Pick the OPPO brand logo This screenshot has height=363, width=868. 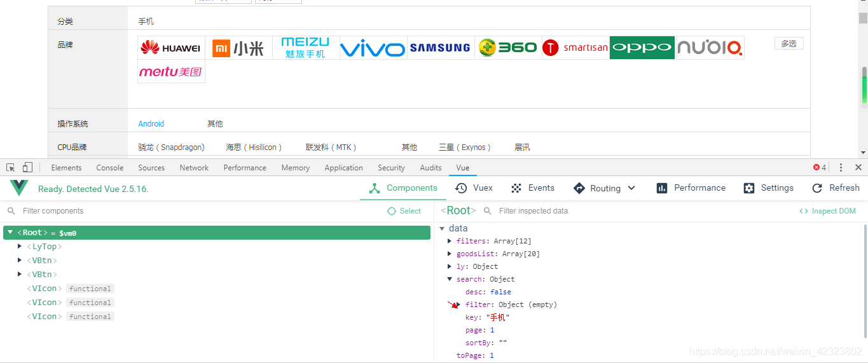pyautogui.click(x=642, y=48)
